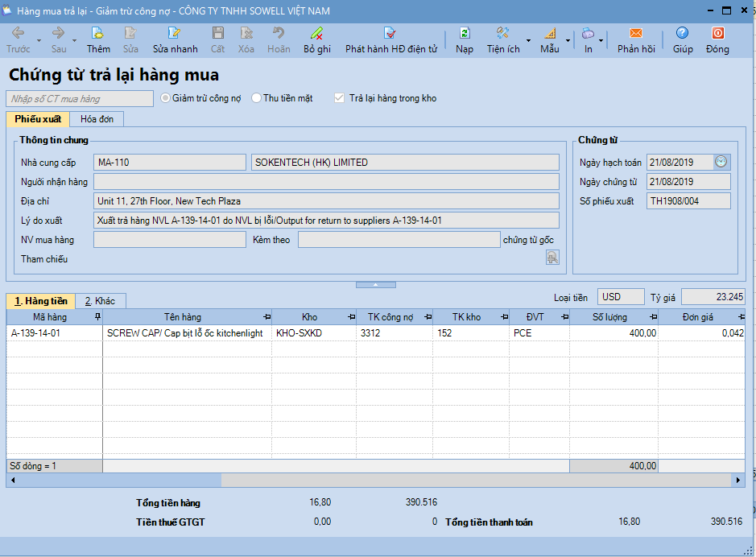The width and height of the screenshot is (756, 557).
Task: Toggle Trả lại hàng trong kho checkbox
Action: click(x=340, y=98)
